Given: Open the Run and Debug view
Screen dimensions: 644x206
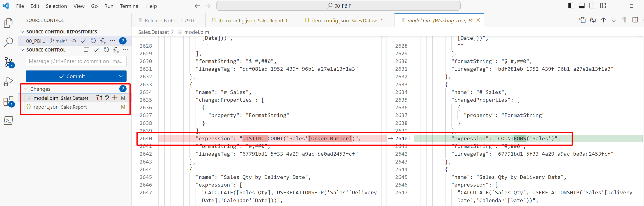Looking at the screenshot, I should (x=8, y=81).
